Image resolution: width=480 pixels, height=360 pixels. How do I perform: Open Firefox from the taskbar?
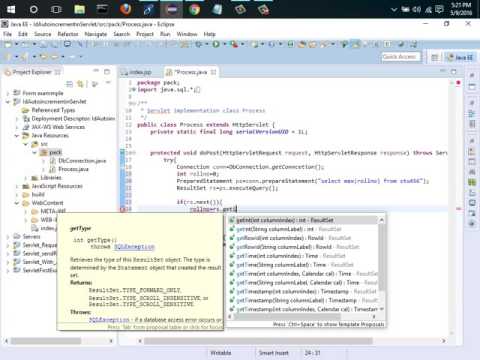coord(126,9)
